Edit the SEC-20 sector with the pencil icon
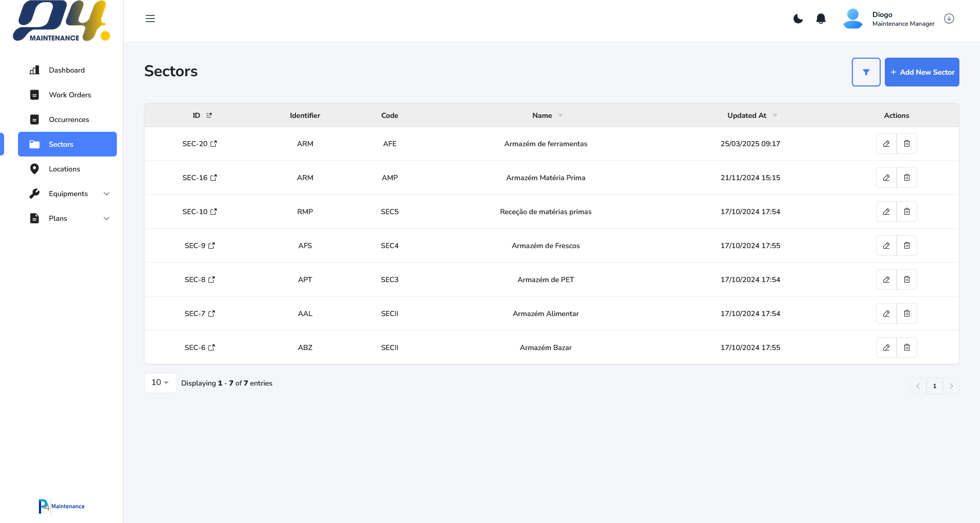 [x=886, y=144]
